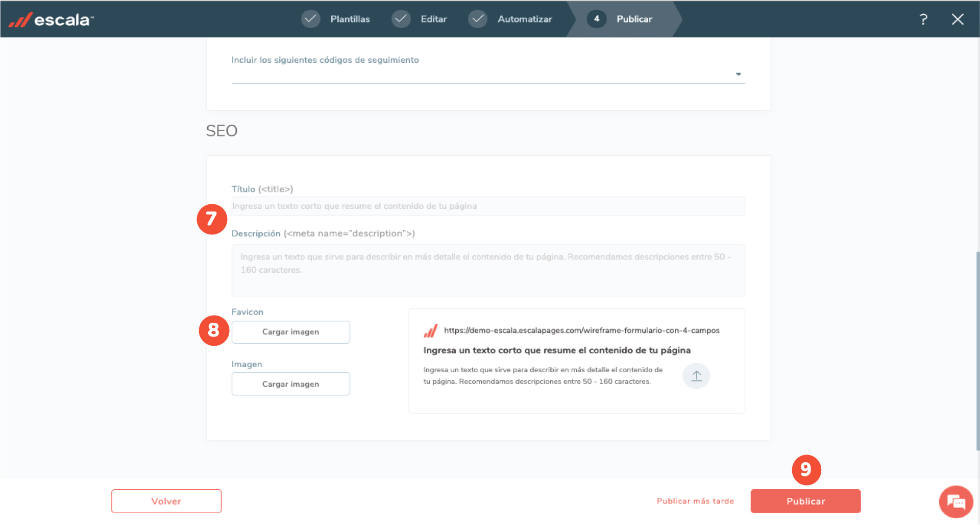Image resolution: width=980 pixels, height=527 pixels.
Task: Open the live chat bubble
Action: 955,502
